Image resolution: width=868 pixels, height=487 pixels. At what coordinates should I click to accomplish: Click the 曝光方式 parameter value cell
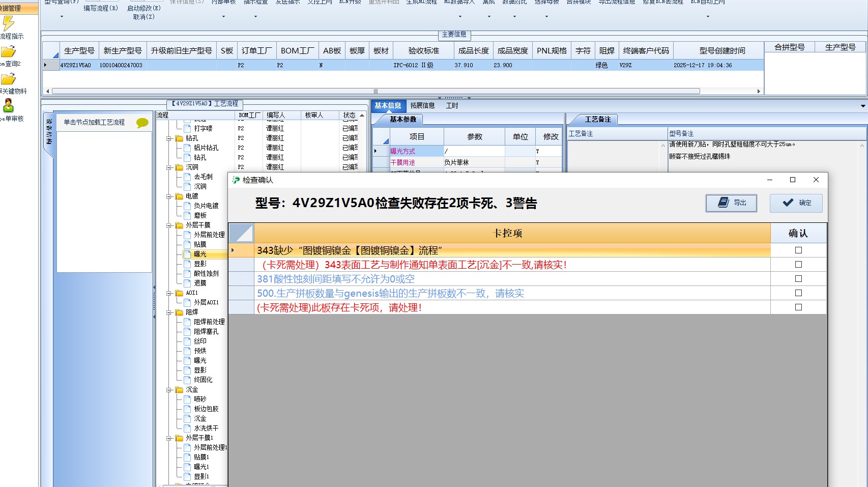[x=474, y=151]
